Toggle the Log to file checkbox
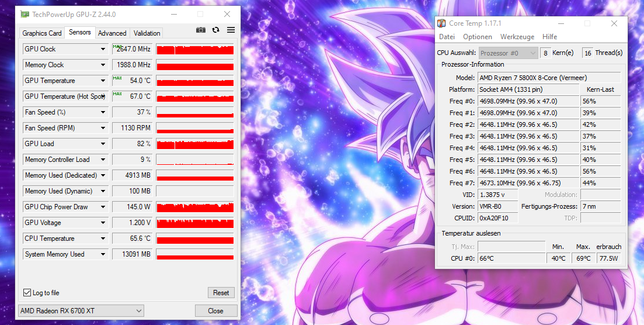644x325 pixels. (27, 292)
